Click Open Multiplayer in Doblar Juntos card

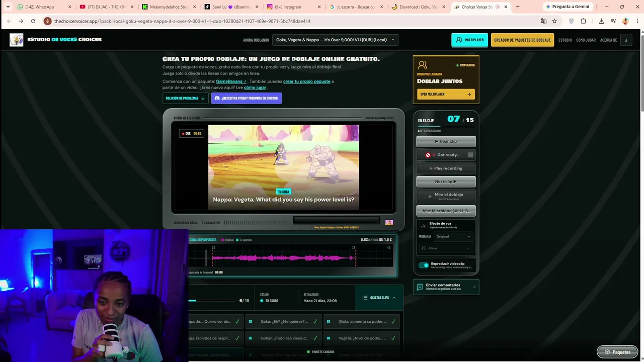(446, 94)
